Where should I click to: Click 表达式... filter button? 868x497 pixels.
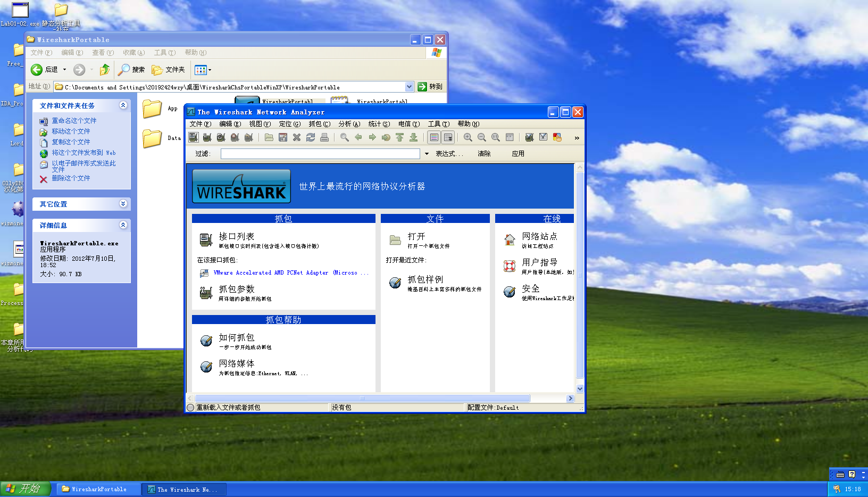click(x=449, y=154)
